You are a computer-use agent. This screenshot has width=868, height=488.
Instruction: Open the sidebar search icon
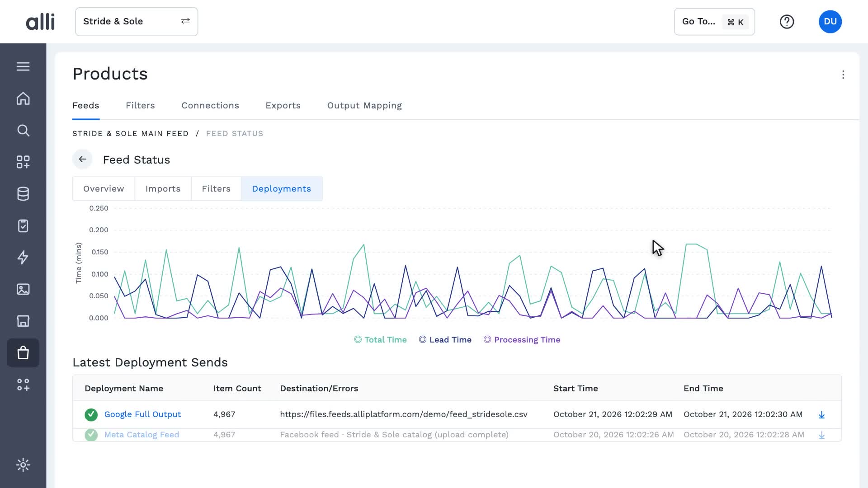coord(23,131)
